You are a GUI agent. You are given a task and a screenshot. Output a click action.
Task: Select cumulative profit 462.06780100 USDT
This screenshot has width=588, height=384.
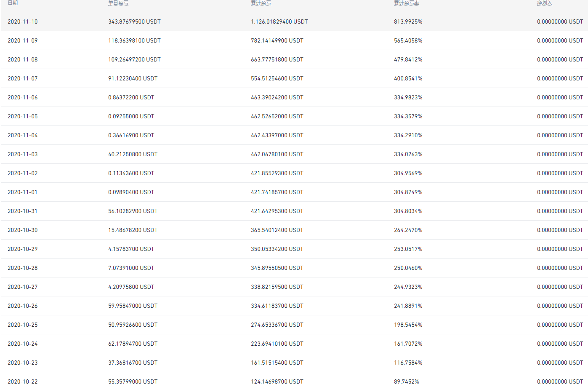[277, 154]
